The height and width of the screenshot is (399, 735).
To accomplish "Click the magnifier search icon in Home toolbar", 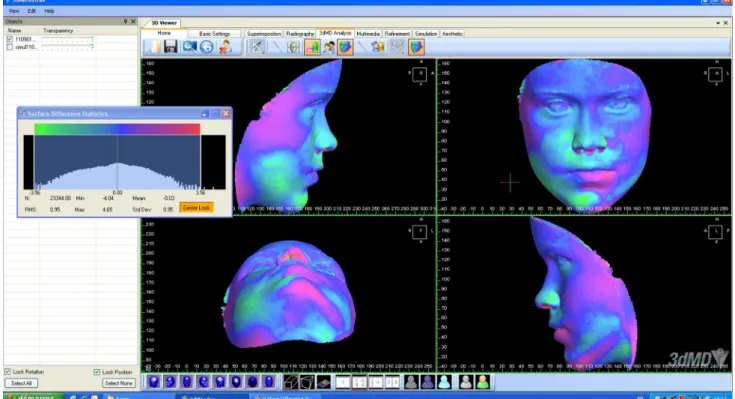I will (x=189, y=47).
